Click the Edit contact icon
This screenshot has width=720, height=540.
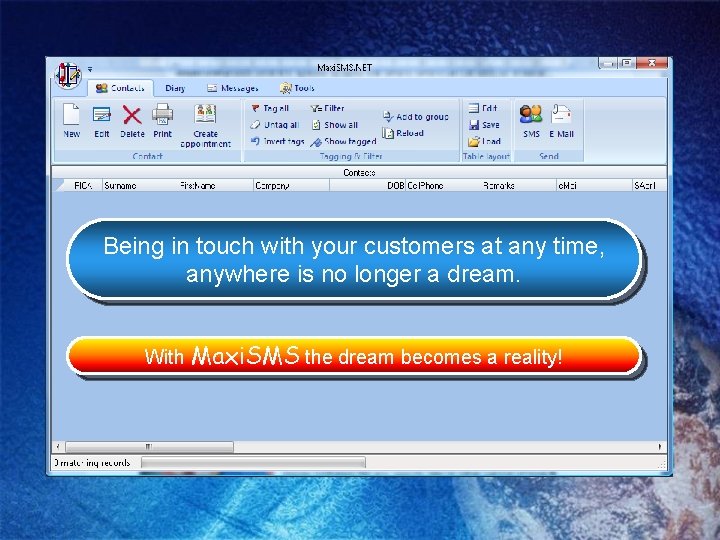[x=101, y=120]
